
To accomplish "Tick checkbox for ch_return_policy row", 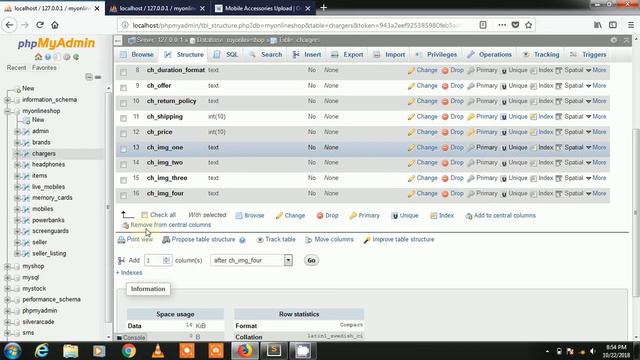I will (123, 103).
